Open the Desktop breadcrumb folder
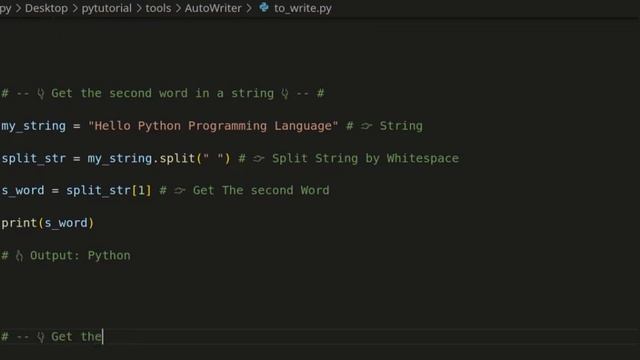The height and width of the screenshot is (360, 640). (46, 8)
